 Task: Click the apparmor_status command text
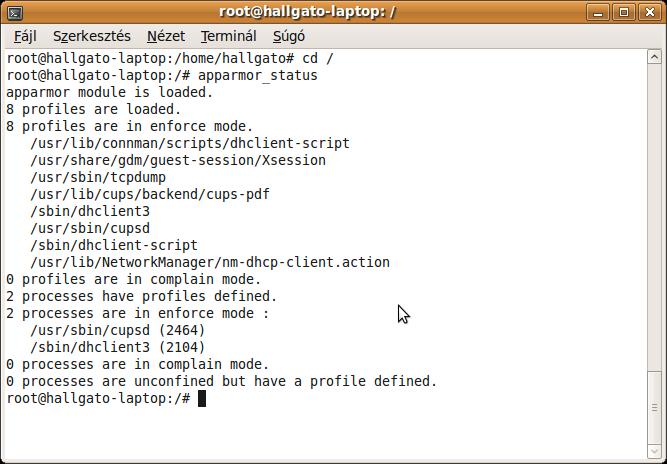pos(258,75)
